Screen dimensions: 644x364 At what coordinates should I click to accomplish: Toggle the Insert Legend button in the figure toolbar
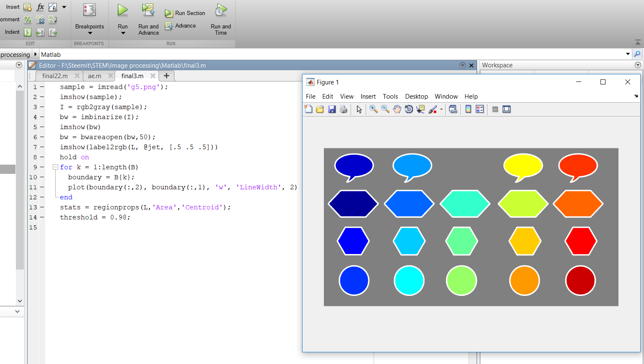pos(480,109)
